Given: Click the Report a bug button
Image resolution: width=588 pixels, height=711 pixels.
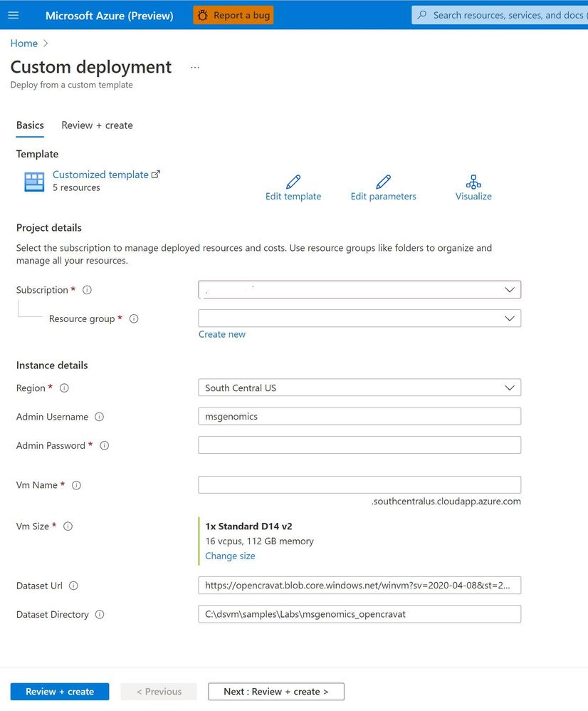Looking at the screenshot, I should (x=233, y=15).
